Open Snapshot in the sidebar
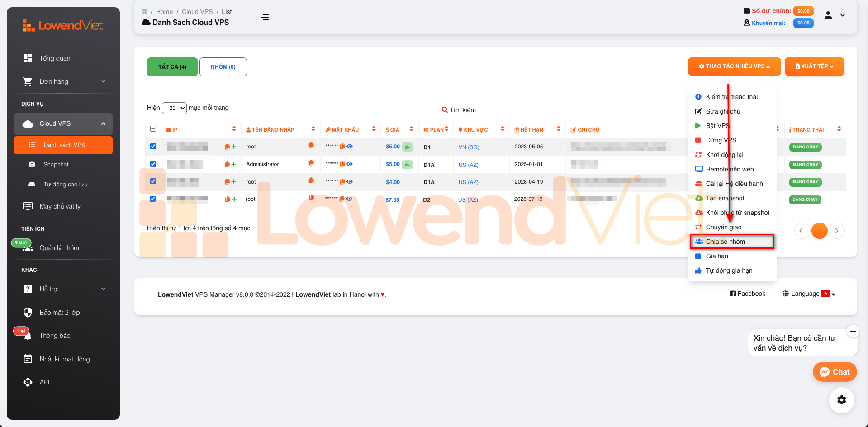 pyautogui.click(x=56, y=165)
